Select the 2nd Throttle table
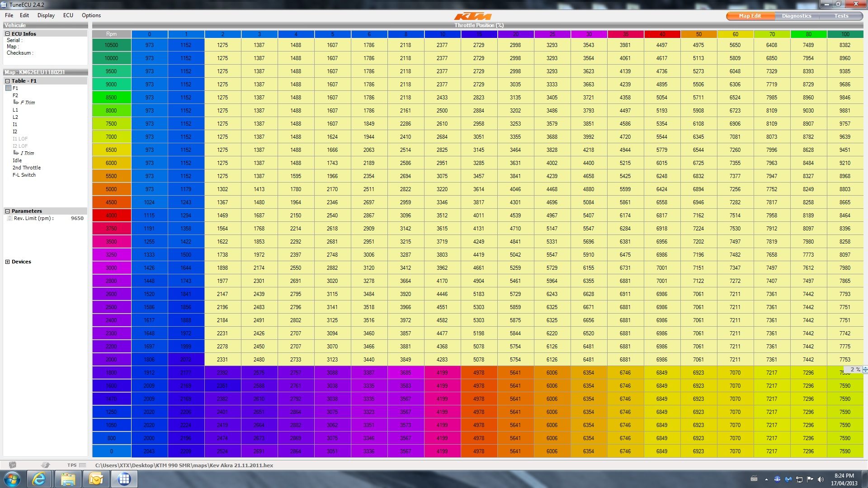 26,168
